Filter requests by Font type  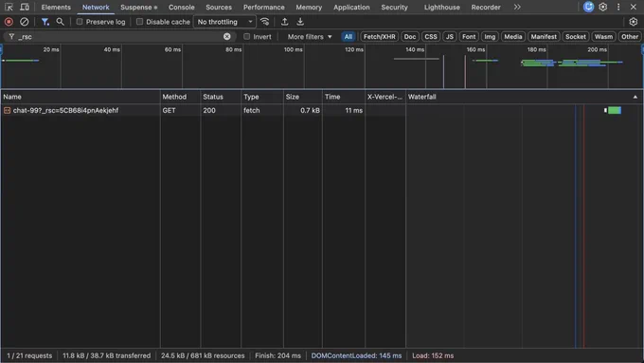pos(469,37)
